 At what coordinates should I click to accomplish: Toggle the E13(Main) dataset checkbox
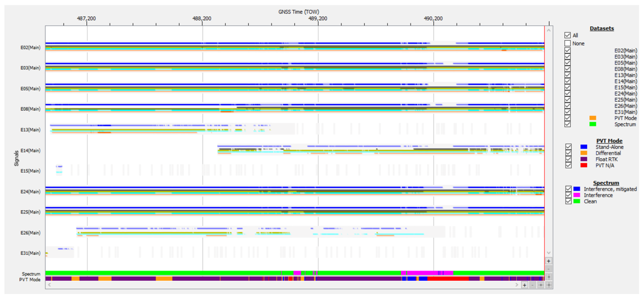tap(568, 75)
